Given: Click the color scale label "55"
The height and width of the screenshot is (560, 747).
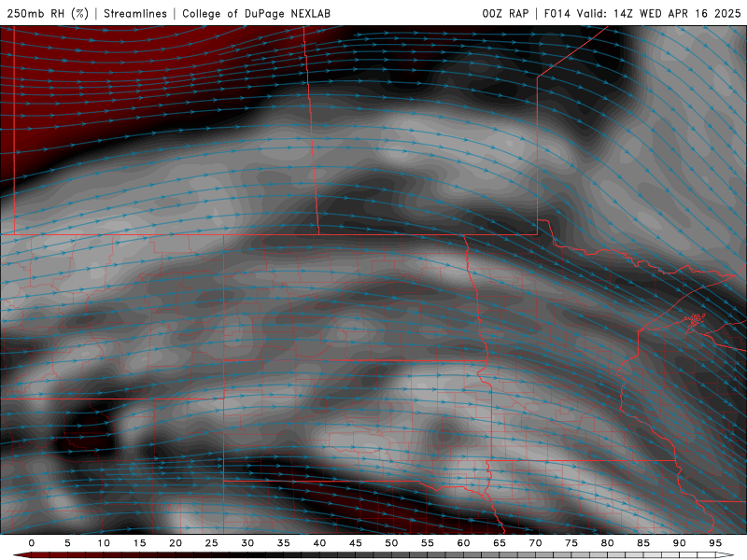Looking at the screenshot, I should 428,543.
